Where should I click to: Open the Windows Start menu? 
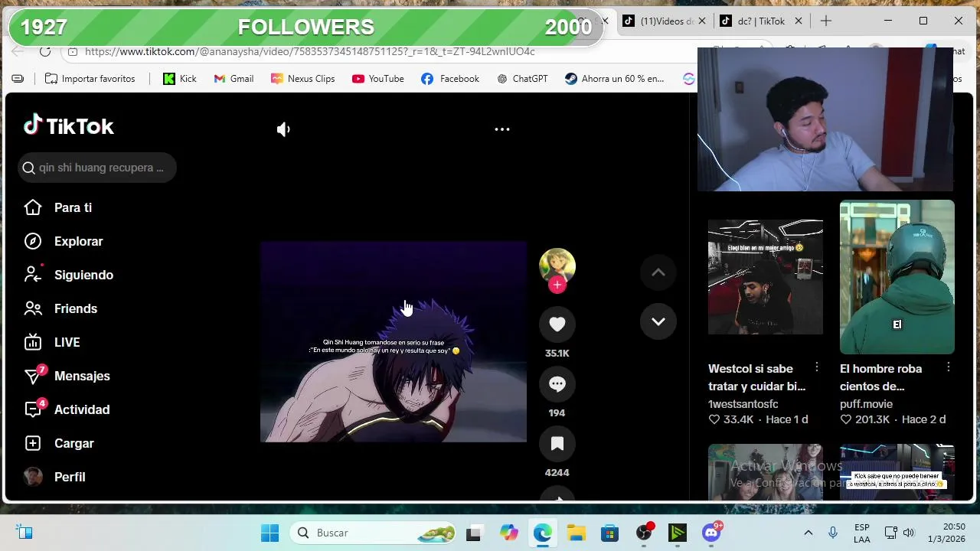pyautogui.click(x=270, y=533)
